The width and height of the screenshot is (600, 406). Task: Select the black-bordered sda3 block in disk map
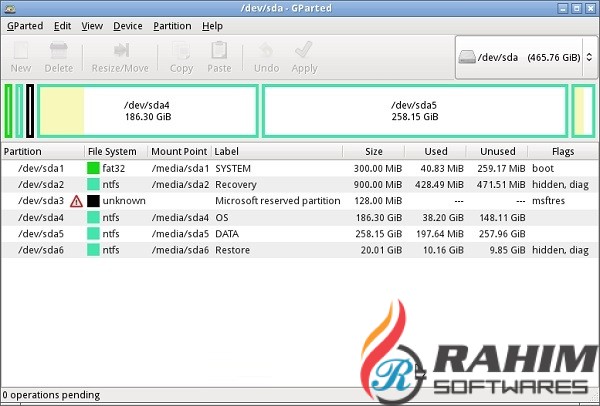coord(30,111)
